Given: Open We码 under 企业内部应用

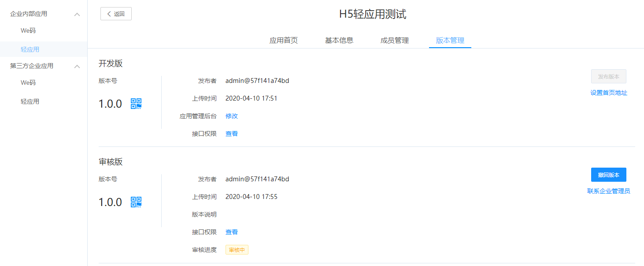Looking at the screenshot, I should 28,31.
